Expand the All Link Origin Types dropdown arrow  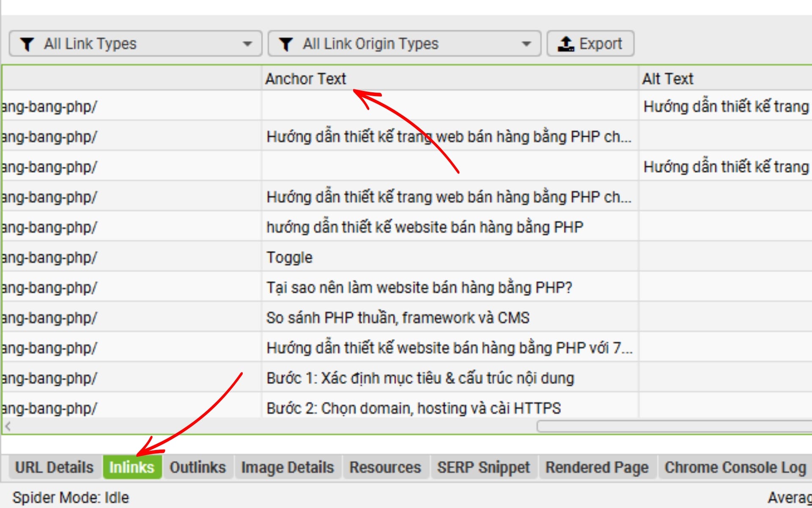pyautogui.click(x=526, y=44)
